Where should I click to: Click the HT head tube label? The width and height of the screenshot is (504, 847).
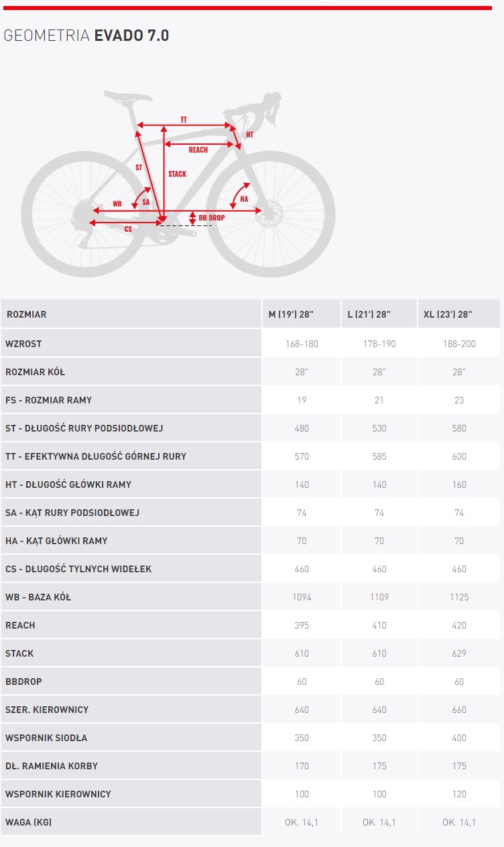(x=249, y=135)
